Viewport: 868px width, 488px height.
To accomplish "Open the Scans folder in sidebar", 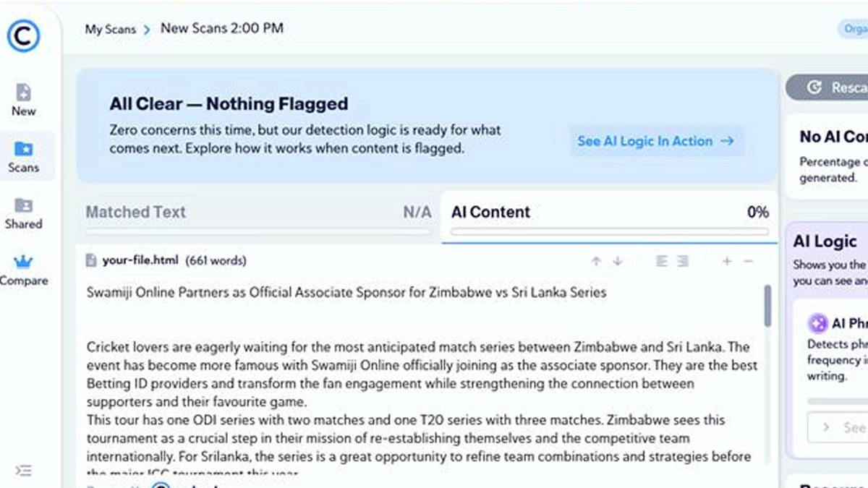I will (x=24, y=156).
